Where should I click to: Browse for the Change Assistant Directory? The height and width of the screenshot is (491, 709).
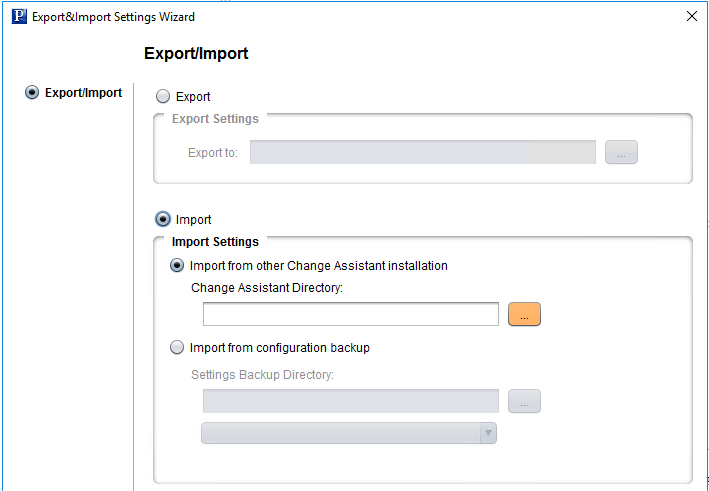tap(525, 314)
